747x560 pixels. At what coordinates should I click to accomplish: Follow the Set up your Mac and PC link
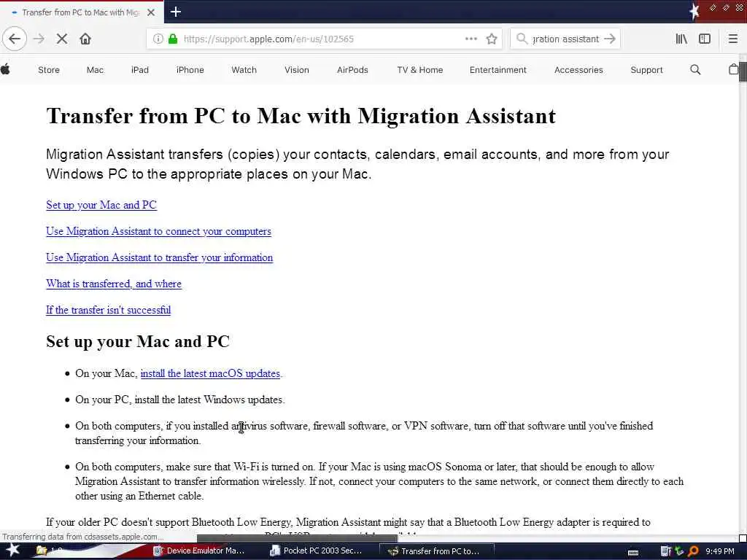pyautogui.click(x=101, y=205)
